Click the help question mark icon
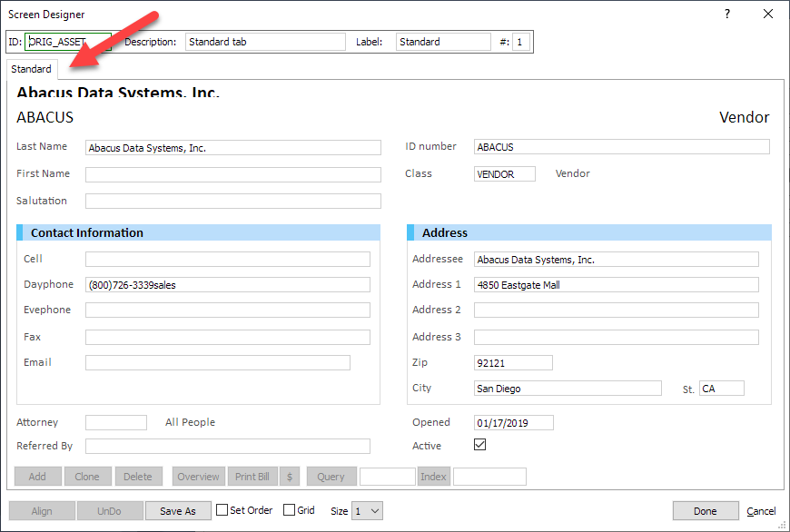The height and width of the screenshot is (532, 790). coord(727,15)
